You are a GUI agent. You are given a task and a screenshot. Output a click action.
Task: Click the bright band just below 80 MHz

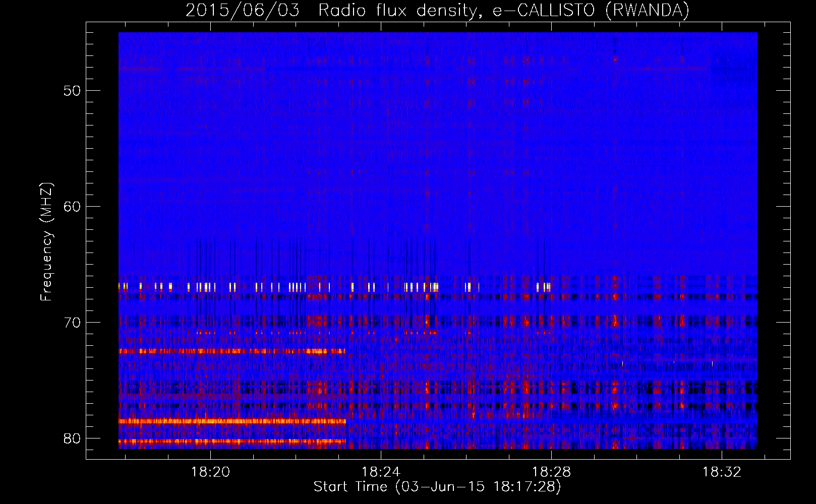pyautogui.click(x=232, y=442)
